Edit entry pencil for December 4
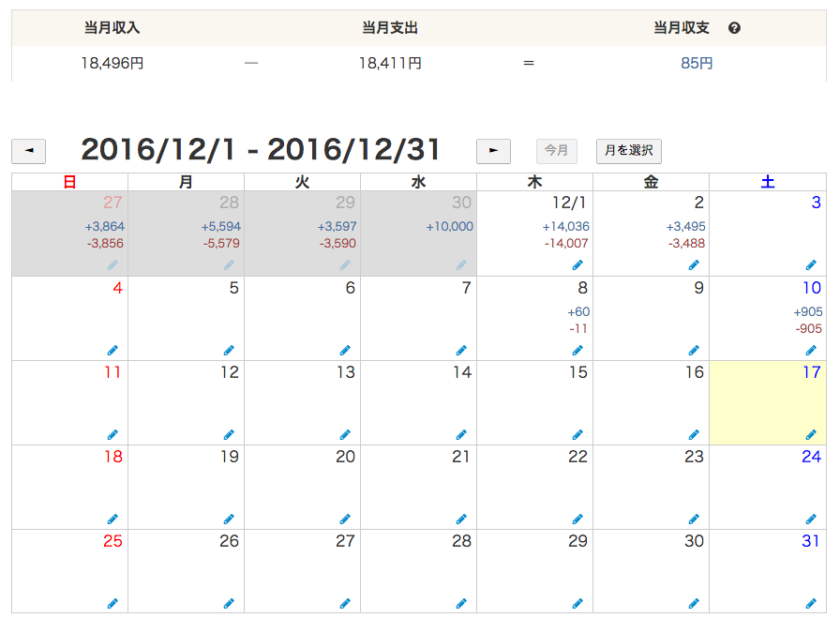 tap(112, 351)
